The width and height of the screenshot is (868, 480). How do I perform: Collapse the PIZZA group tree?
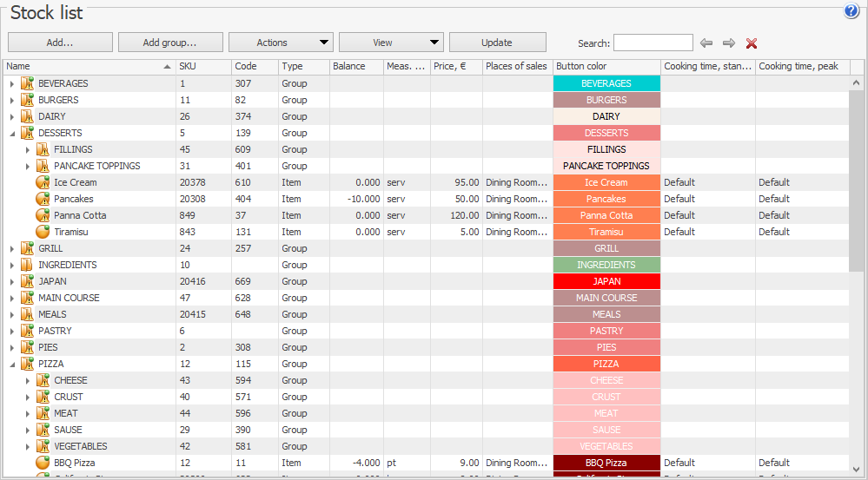12,364
